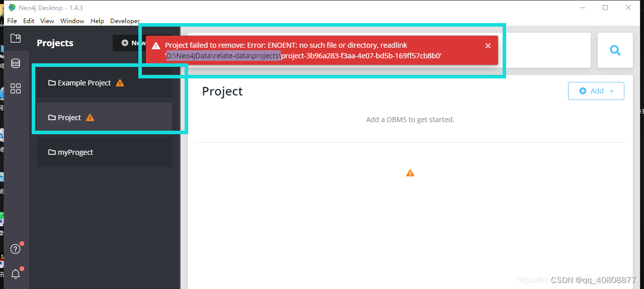Minimize the Neo4j Desktop window
This screenshot has width=644, height=289.
[x=582, y=8]
